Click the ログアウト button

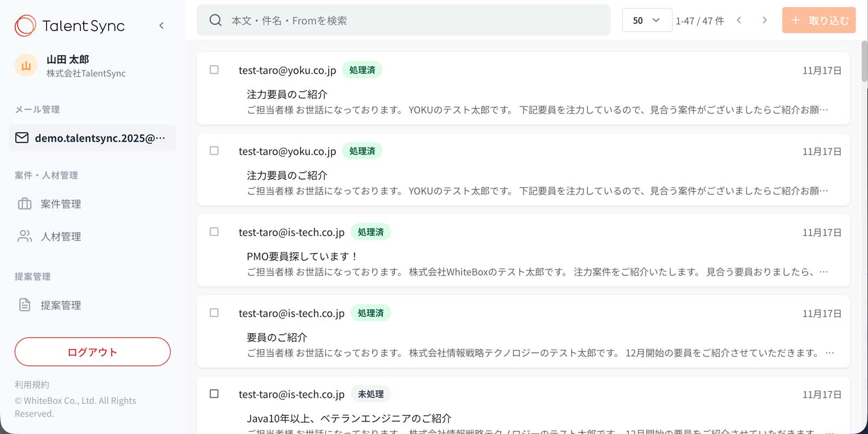(x=92, y=352)
